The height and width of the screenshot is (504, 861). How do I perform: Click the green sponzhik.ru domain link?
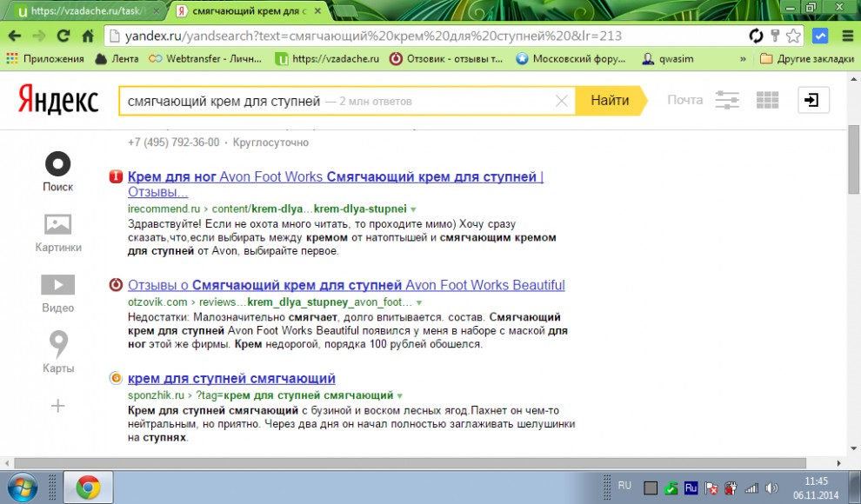click(156, 395)
